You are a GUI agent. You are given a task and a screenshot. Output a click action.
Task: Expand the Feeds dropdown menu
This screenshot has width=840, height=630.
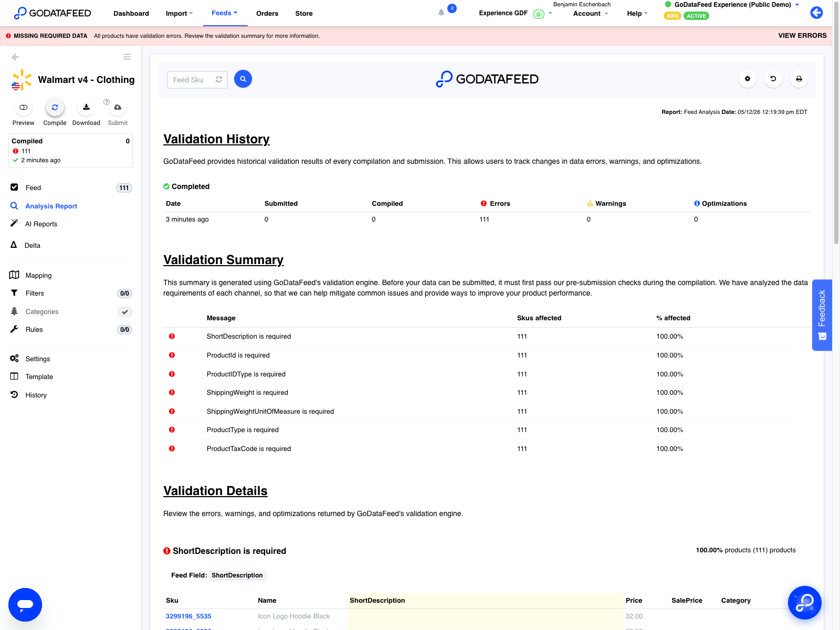[x=225, y=13]
